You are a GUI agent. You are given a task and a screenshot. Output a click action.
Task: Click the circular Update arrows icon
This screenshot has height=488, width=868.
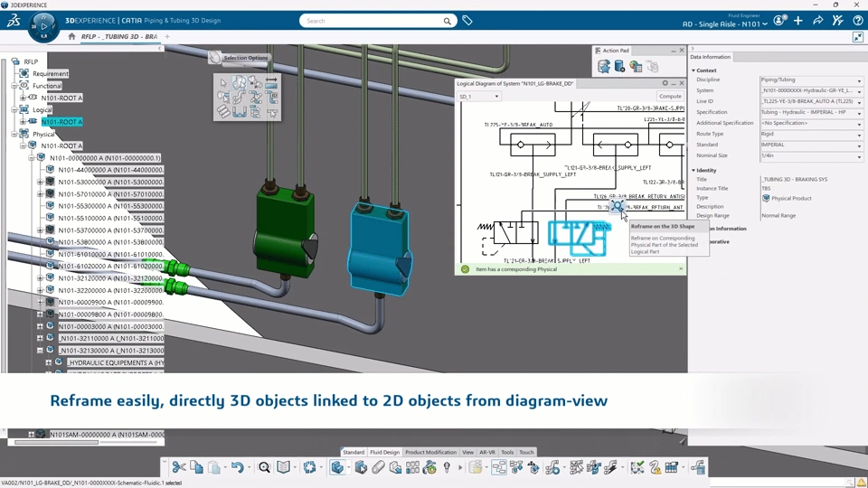tap(309, 467)
